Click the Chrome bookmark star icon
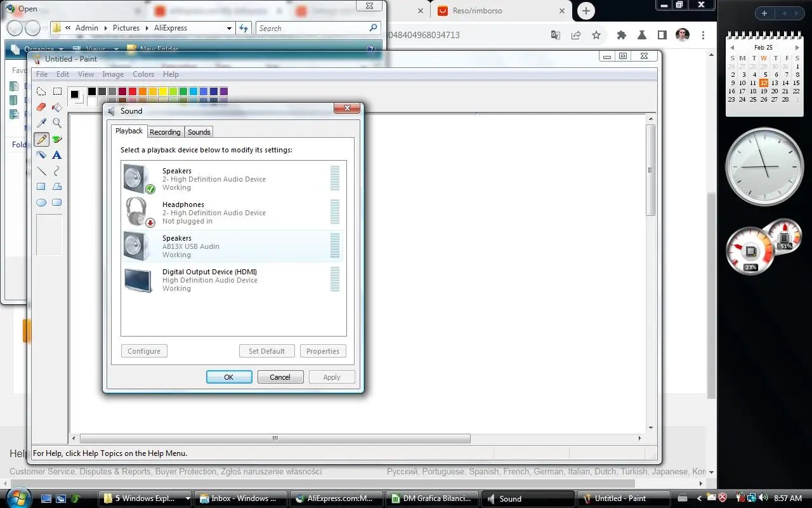This screenshot has width=812, height=508. pyautogui.click(x=596, y=35)
